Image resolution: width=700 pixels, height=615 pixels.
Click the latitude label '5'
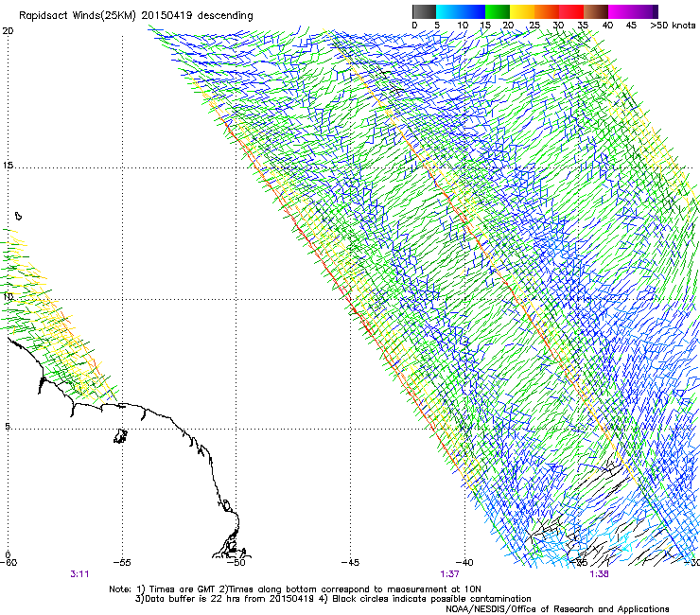(x=8, y=427)
